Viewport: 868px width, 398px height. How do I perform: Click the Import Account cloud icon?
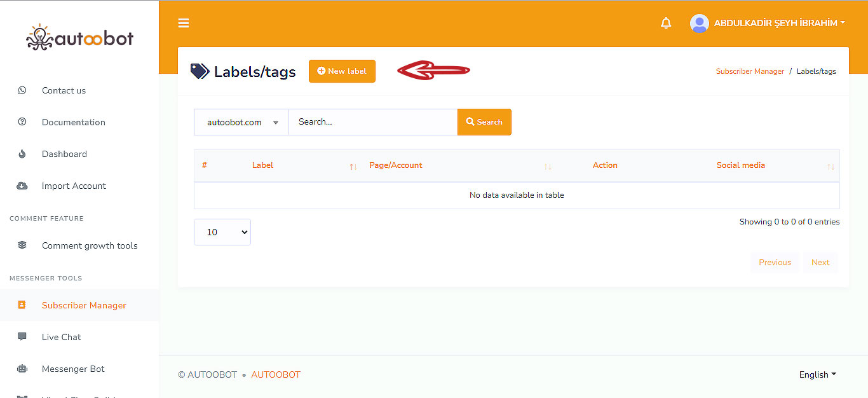pyautogui.click(x=22, y=186)
